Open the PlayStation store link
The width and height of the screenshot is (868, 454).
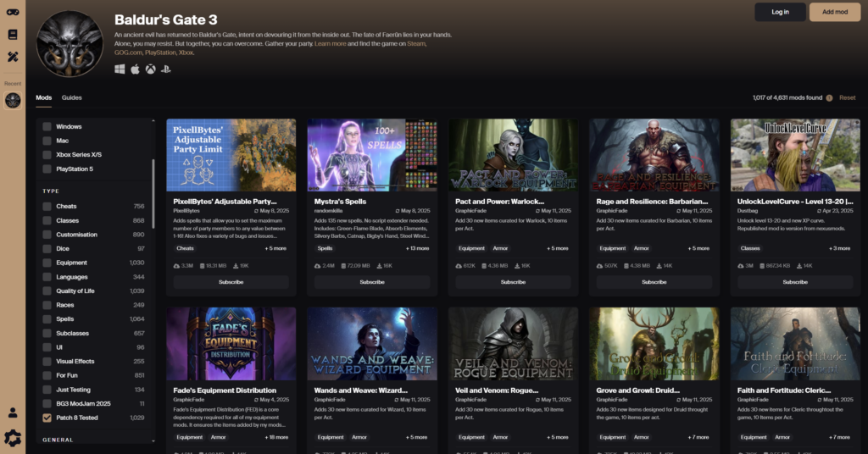(160, 53)
